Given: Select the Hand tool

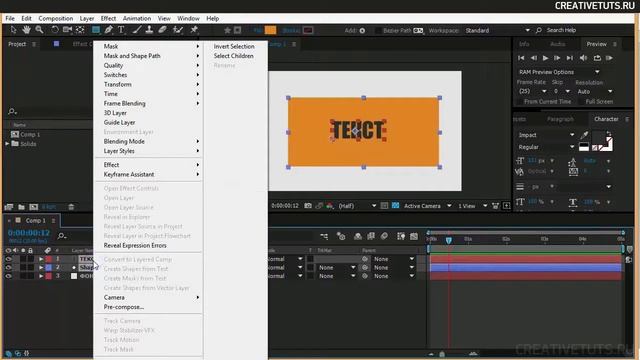Looking at the screenshot, I should [26, 30].
